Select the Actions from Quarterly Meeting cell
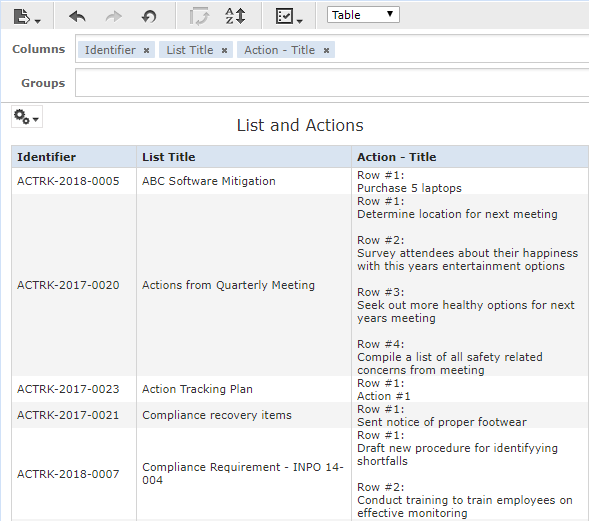Image resolution: width=589 pixels, height=521 pixels. (x=244, y=285)
